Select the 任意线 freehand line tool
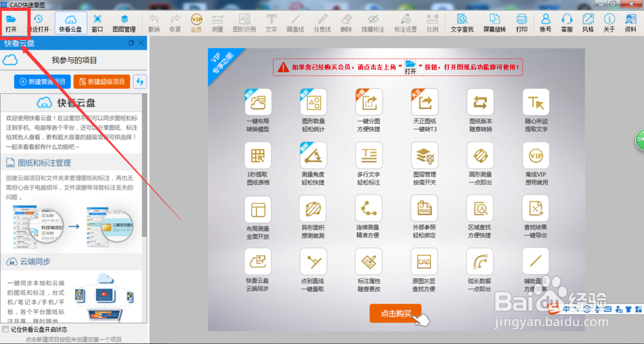 click(x=323, y=23)
